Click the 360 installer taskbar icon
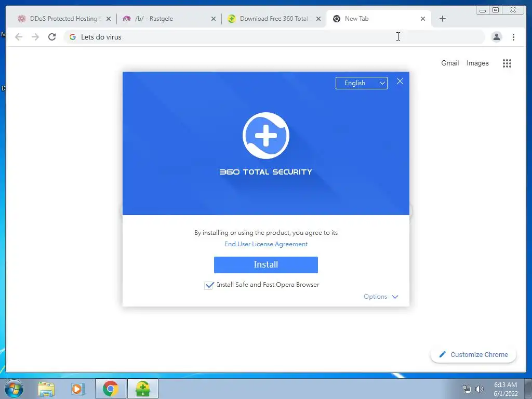This screenshot has height=399, width=532. click(x=143, y=389)
